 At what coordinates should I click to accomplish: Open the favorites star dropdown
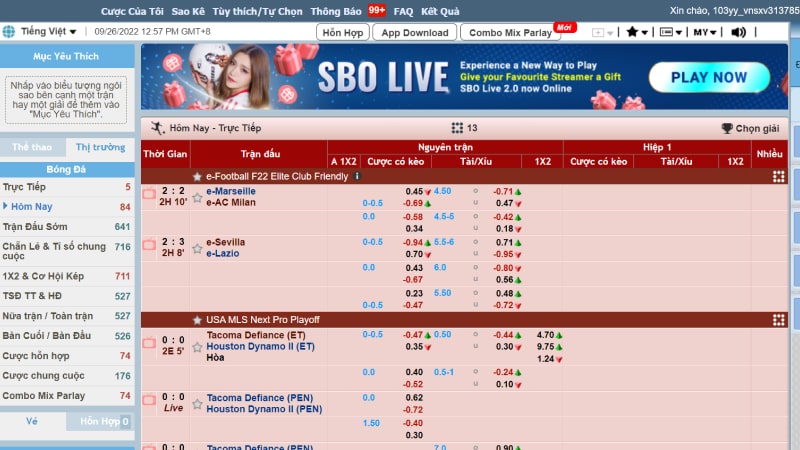pyautogui.click(x=636, y=32)
